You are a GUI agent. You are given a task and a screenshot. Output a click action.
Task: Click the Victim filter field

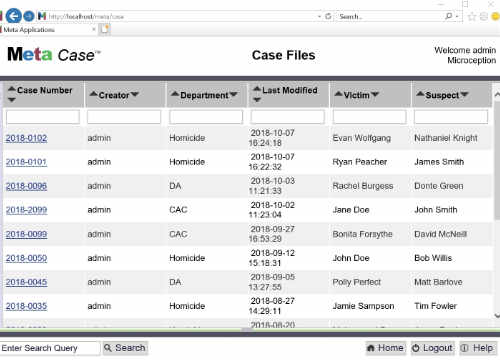coord(369,117)
